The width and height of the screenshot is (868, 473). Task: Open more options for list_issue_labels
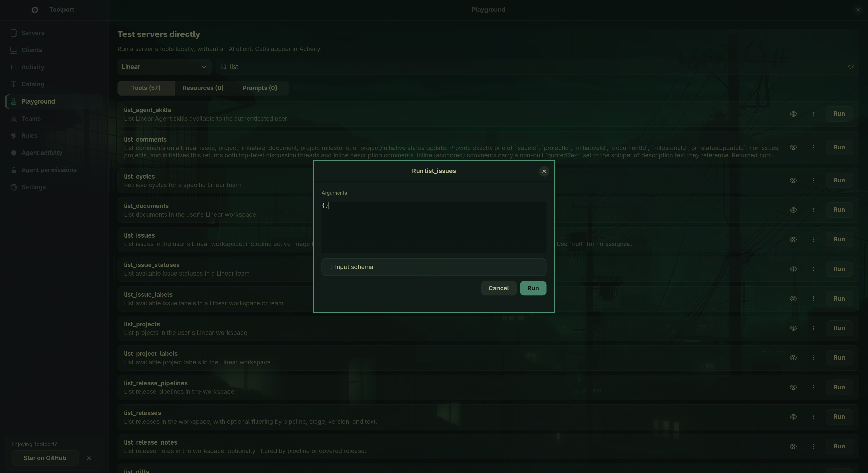[813, 299]
